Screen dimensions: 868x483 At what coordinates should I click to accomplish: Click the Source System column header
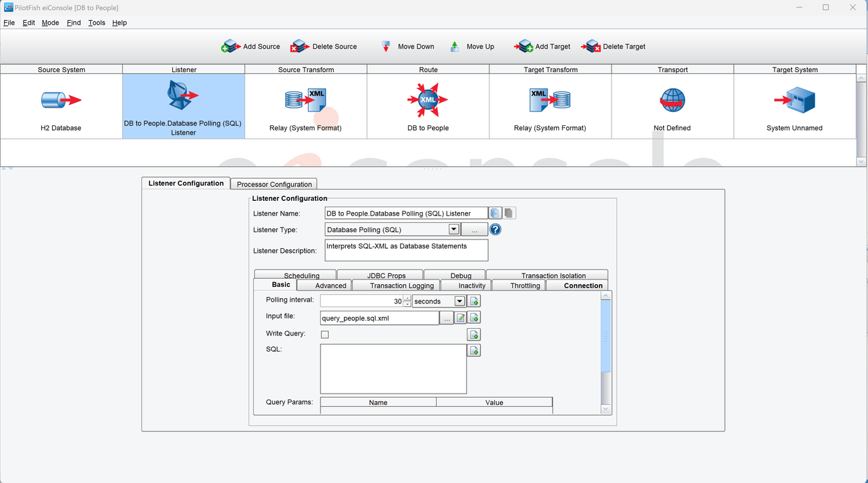[x=61, y=69]
